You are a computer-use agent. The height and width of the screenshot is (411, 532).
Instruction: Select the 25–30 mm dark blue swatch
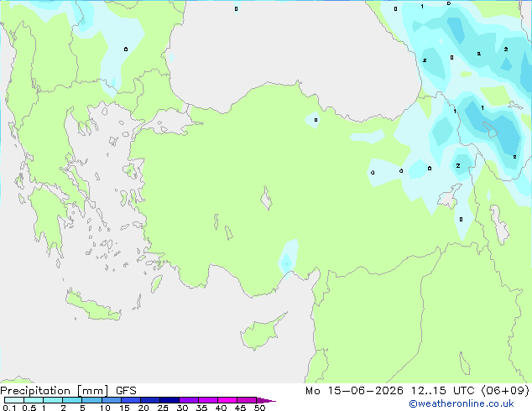point(170,400)
